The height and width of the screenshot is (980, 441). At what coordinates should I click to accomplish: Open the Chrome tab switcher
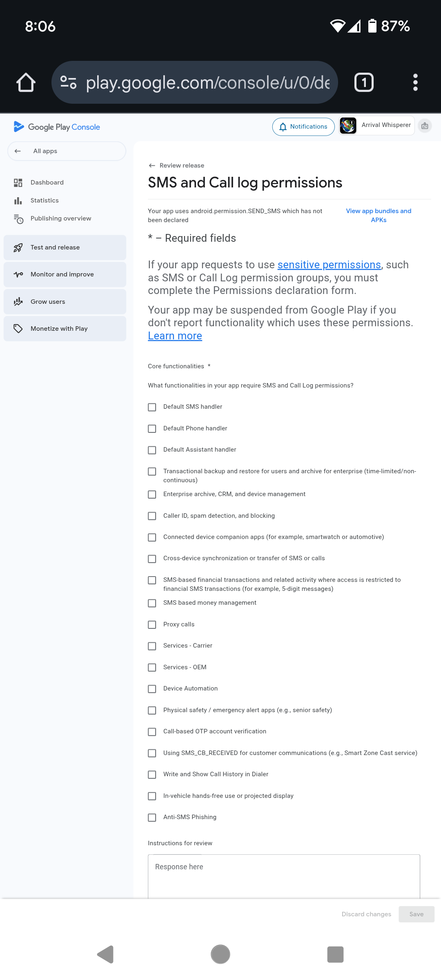tap(363, 82)
